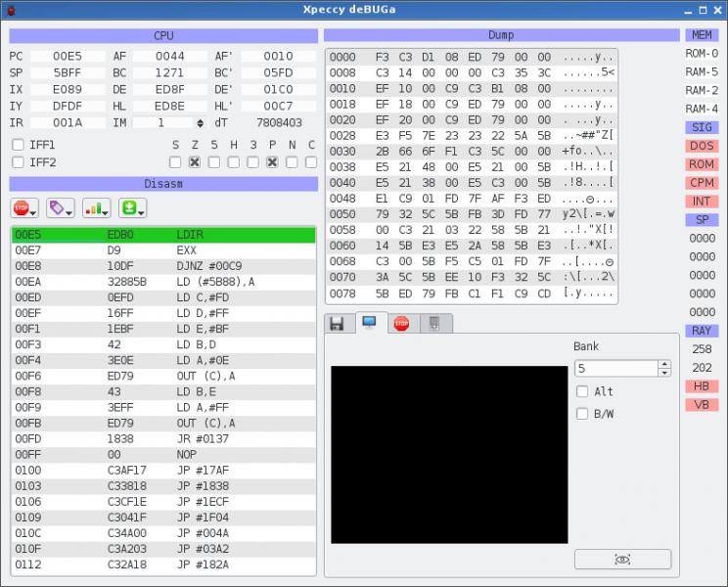Enable the IFF1 checkbox

point(18,145)
